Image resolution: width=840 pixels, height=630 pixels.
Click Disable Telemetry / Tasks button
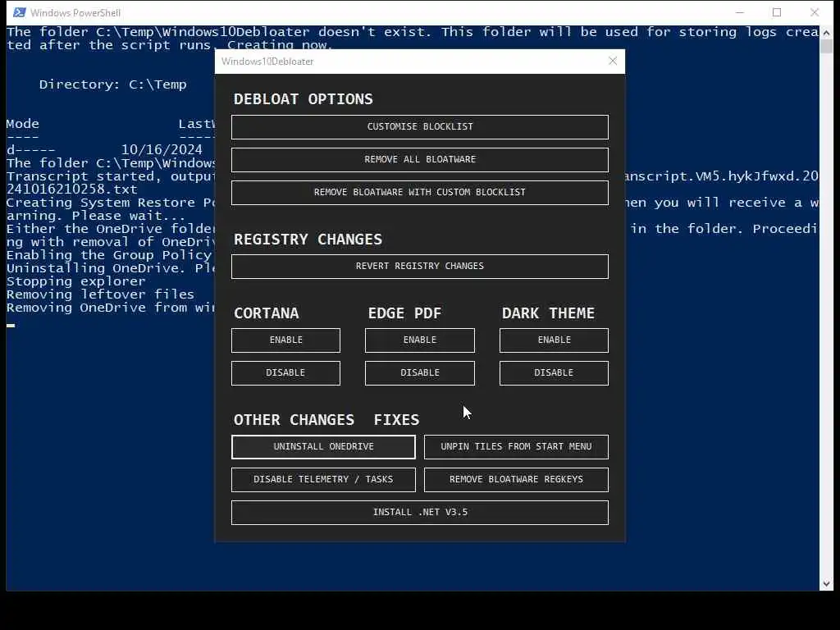point(323,479)
